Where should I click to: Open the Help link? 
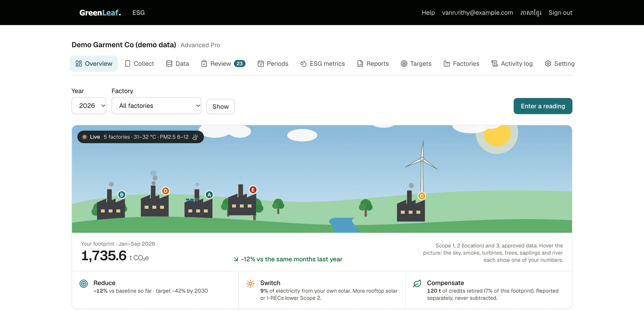tap(428, 12)
